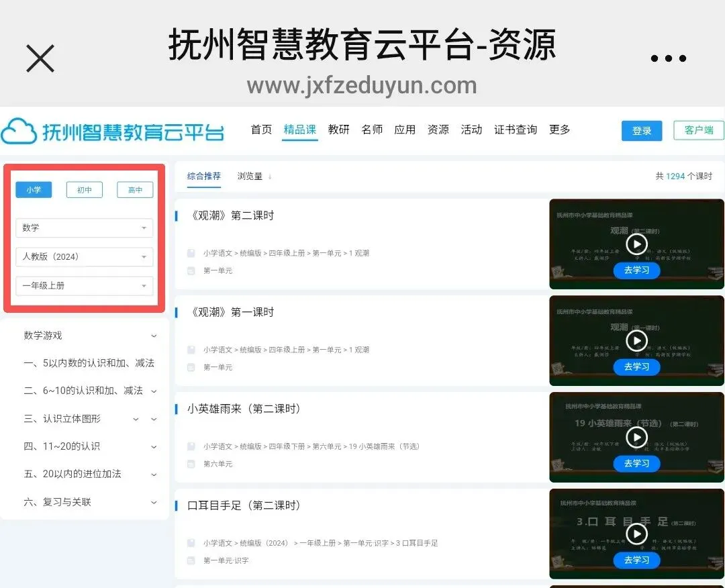
Task: Open 应用 in navigation bar
Action: (x=405, y=130)
